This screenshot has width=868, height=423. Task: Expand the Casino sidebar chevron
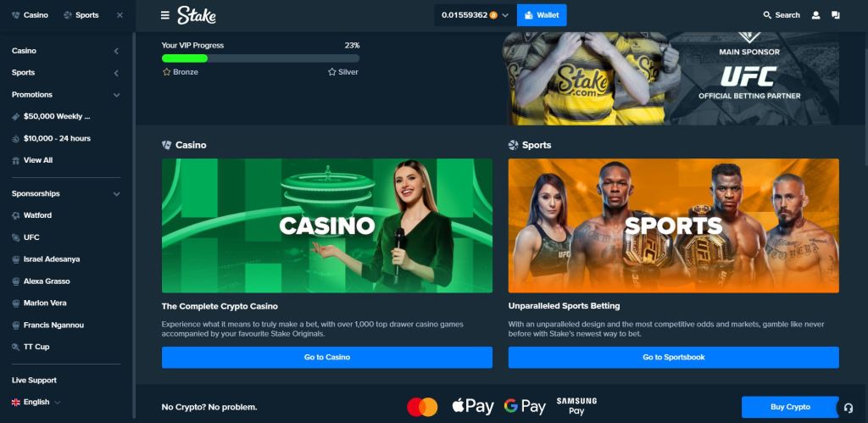(116, 51)
